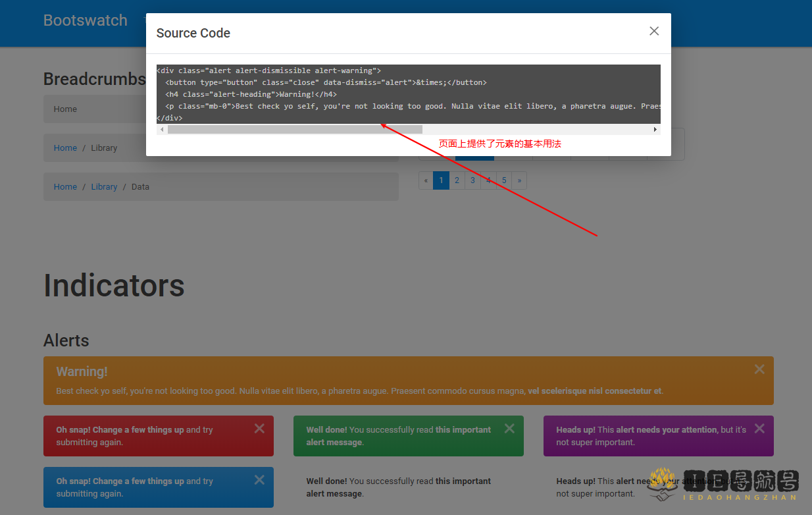Click the horizontal scrollbar thumb under code
Image resolution: width=812 pixels, height=515 pixels.
[295, 130]
